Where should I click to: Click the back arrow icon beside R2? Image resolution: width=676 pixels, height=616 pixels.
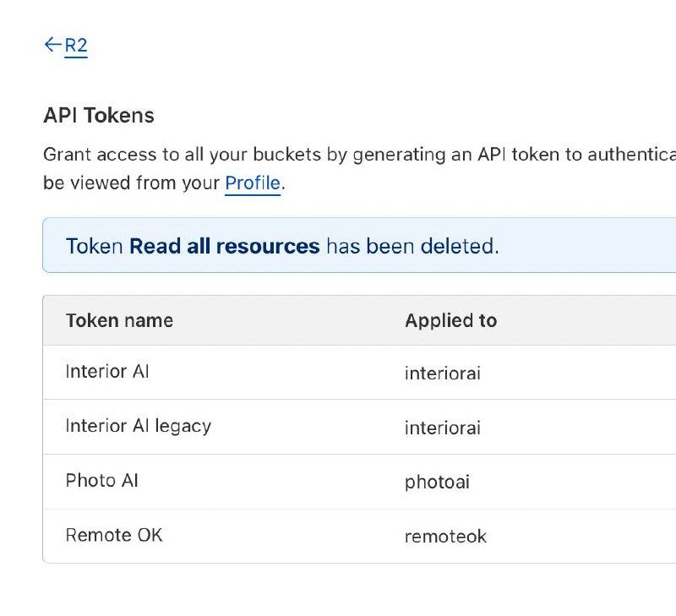pyautogui.click(x=52, y=45)
